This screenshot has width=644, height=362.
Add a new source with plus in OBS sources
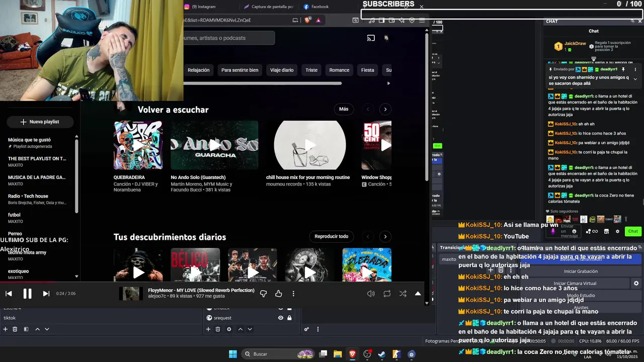(208, 329)
